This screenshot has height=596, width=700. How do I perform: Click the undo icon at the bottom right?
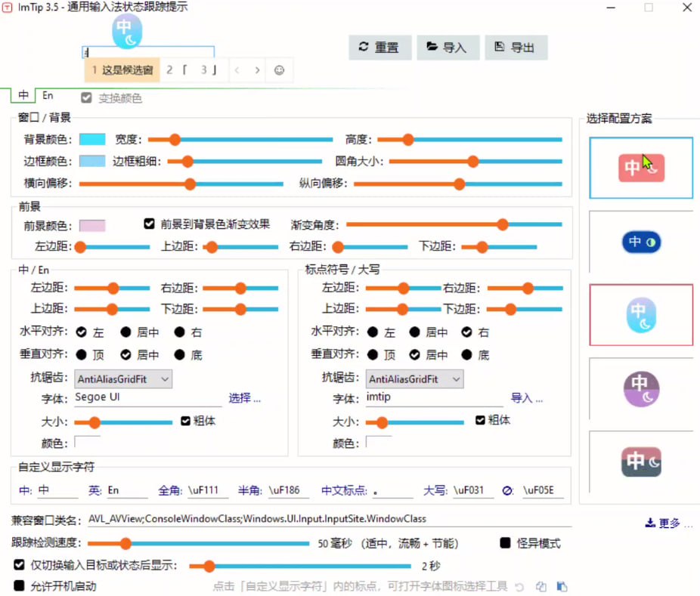[x=519, y=587]
